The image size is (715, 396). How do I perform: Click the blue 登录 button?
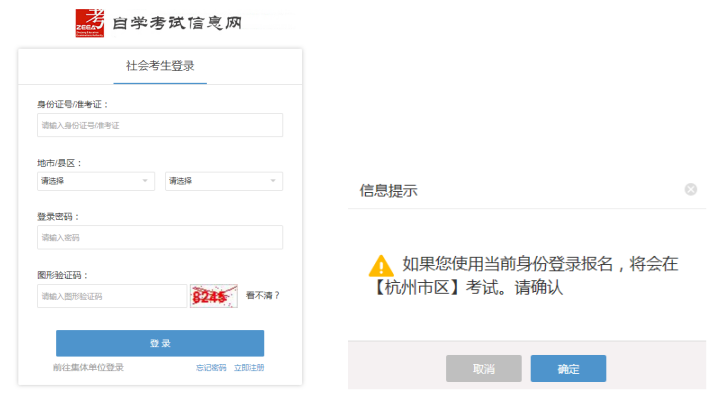click(160, 343)
